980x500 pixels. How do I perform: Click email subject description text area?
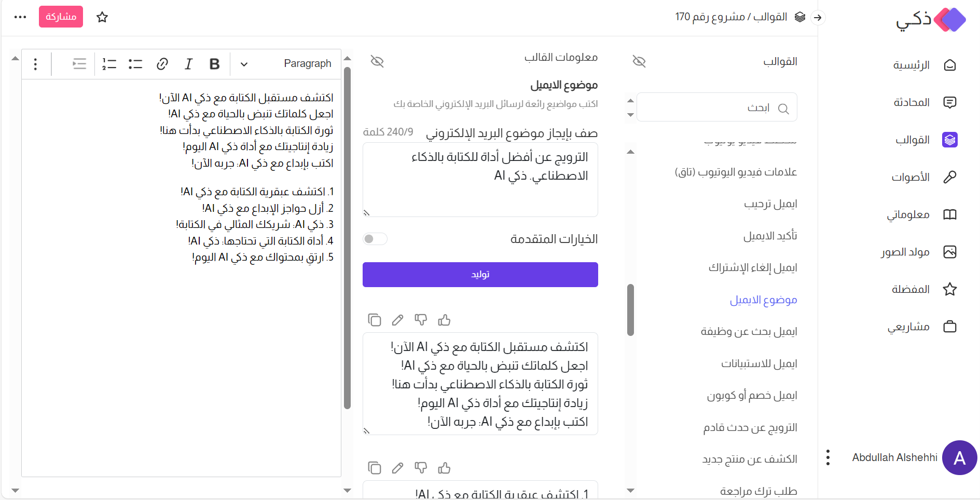point(480,180)
